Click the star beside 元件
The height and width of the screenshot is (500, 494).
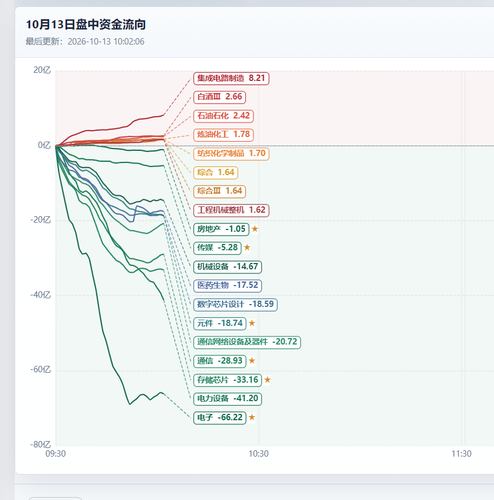252,323
